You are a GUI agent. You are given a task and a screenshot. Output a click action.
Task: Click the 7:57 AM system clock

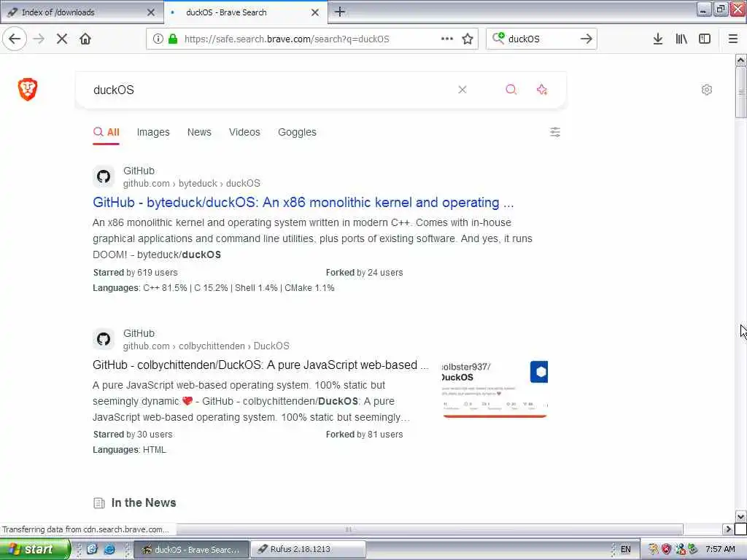[x=720, y=549]
